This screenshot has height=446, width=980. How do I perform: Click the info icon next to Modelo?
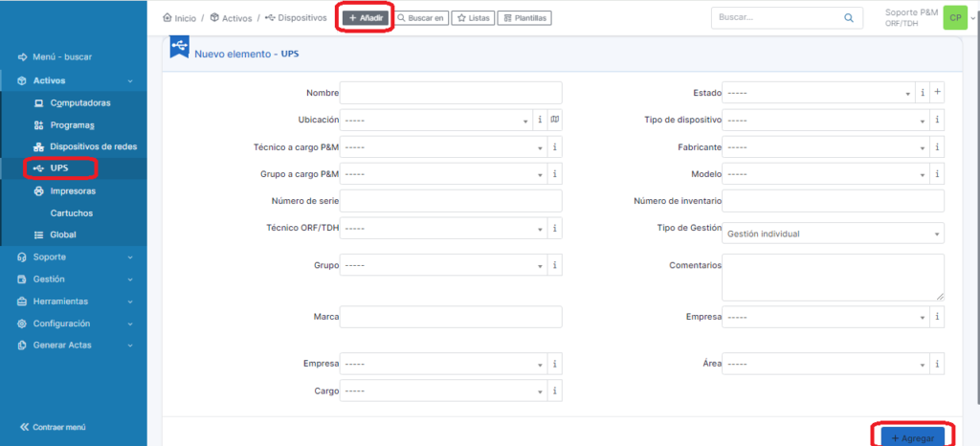937,175
